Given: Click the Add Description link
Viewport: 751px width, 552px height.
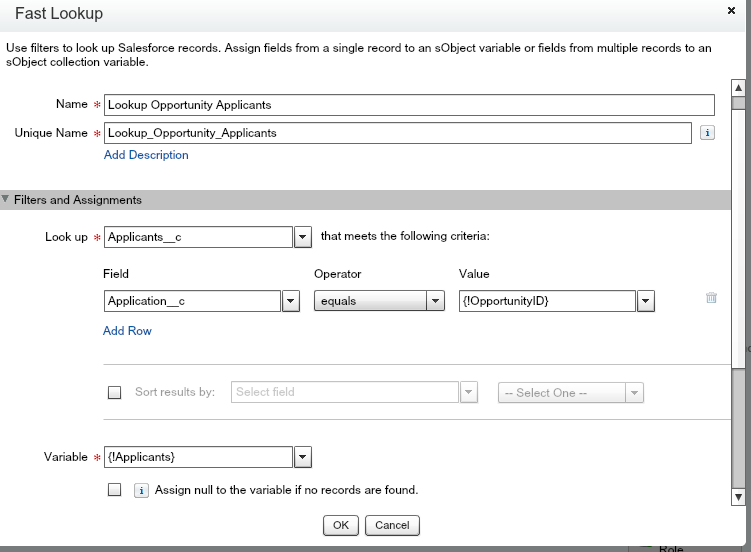Looking at the screenshot, I should [146, 155].
